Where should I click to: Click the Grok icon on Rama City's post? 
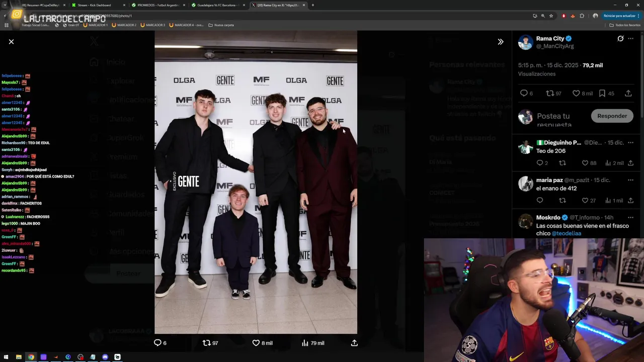(x=620, y=39)
